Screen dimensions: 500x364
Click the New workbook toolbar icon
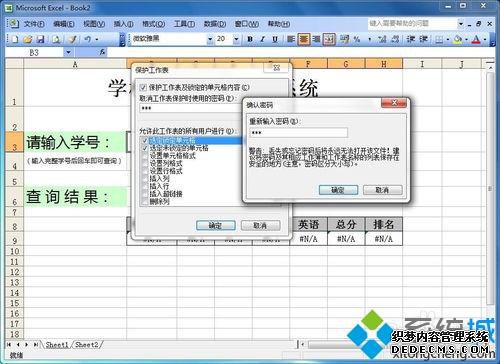pos(15,39)
